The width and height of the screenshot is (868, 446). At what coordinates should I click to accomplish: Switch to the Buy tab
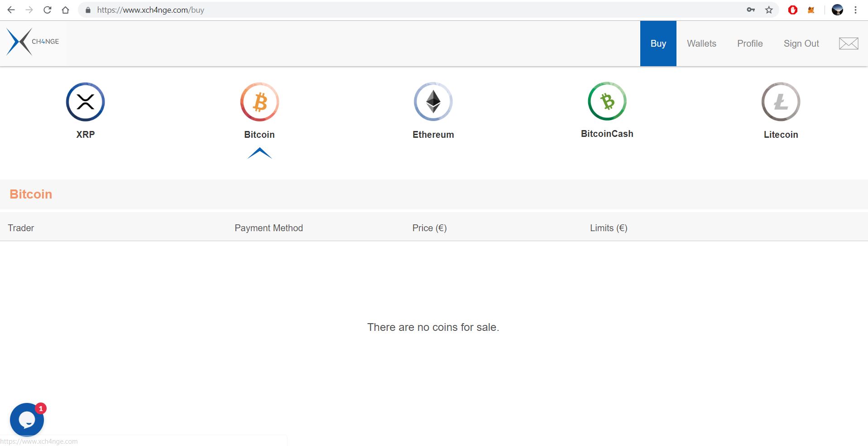[658, 44]
